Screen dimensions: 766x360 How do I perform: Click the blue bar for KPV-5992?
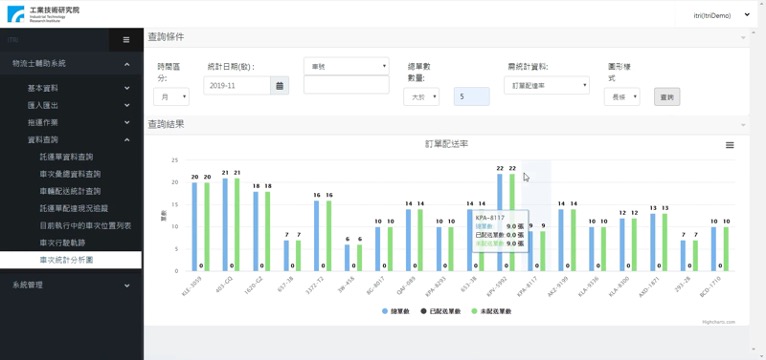(x=500, y=222)
